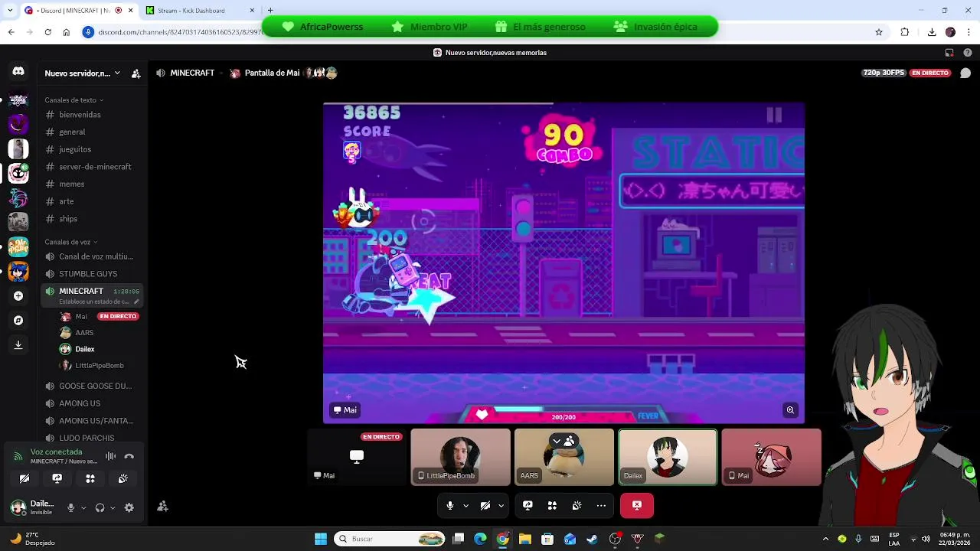Click the taskbar Buscar search box
This screenshot has height=551, width=980.
coord(390,539)
